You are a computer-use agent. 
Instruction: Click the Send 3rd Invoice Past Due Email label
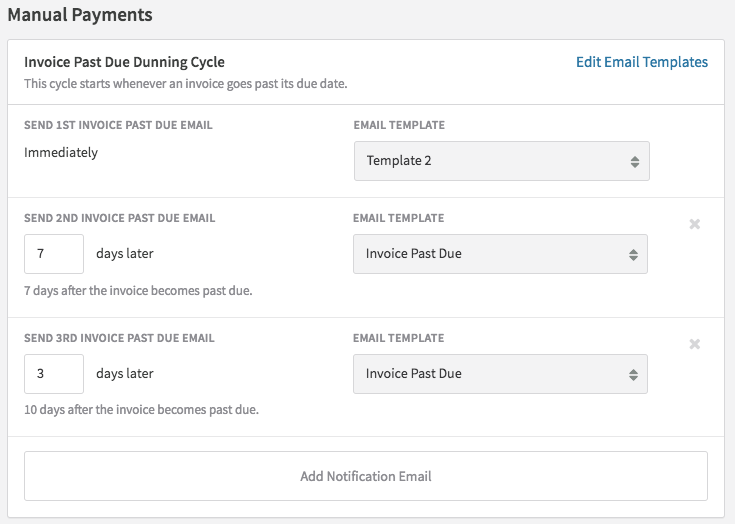point(119,338)
